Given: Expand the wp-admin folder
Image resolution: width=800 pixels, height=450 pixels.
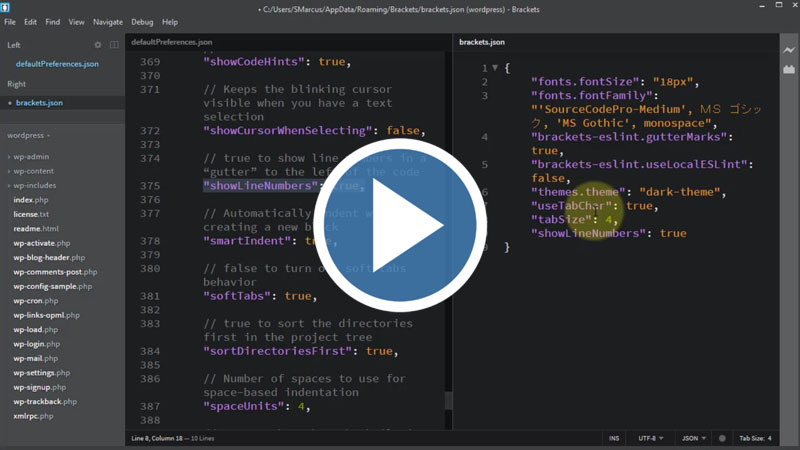Looking at the screenshot, I should click(x=32, y=157).
